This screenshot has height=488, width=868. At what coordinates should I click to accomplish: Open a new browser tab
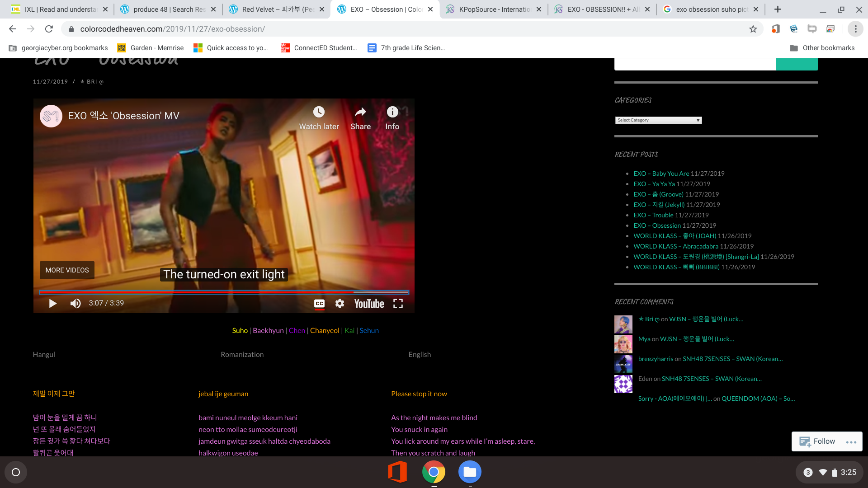(x=778, y=9)
